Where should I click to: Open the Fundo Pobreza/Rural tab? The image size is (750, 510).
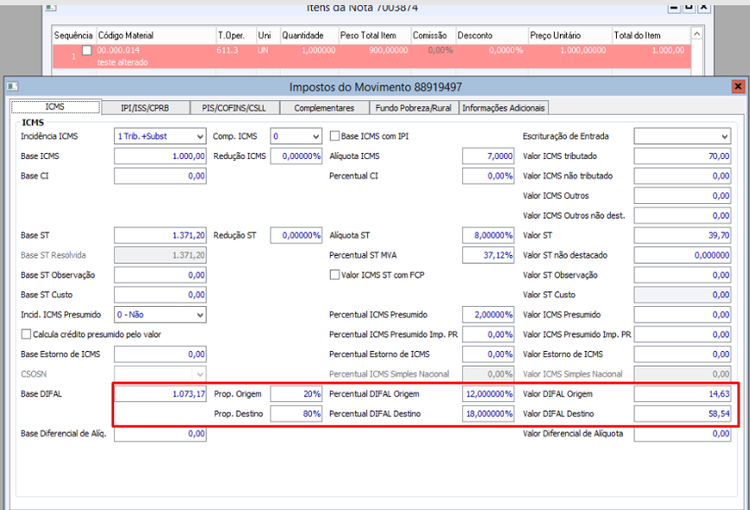pos(413,108)
